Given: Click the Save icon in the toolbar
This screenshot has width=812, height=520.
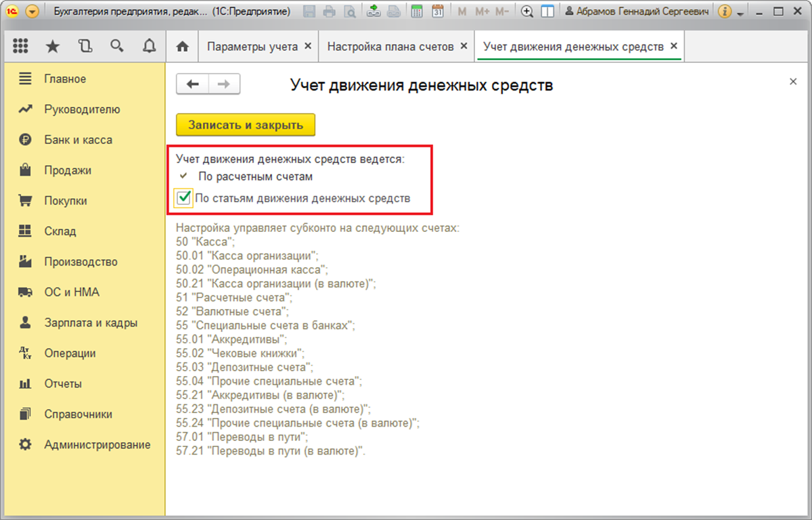Looking at the screenshot, I should tap(309, 11).
